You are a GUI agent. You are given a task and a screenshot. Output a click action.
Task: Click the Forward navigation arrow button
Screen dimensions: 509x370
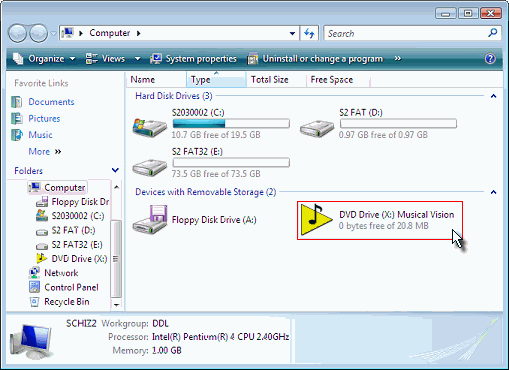[38, 33]
